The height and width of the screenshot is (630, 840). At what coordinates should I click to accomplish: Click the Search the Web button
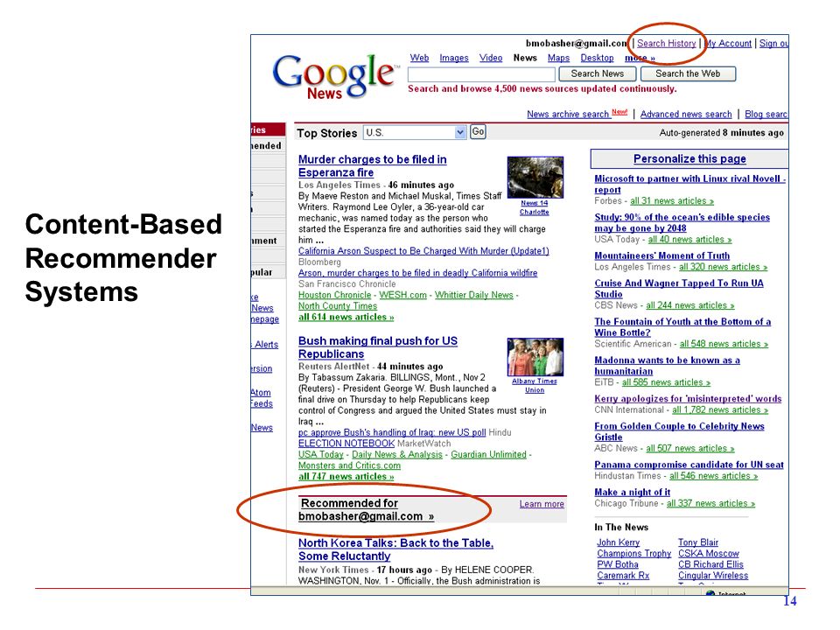(688, 73)
